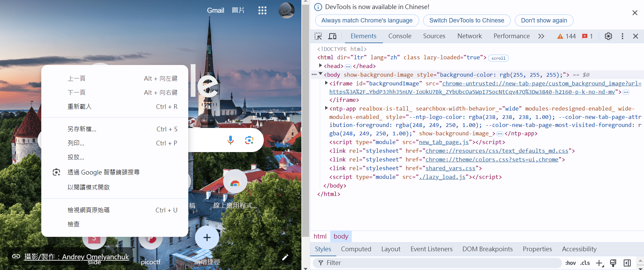Dismiss the DevTools language notification
This screenshot has height=270, width=644.
click(635, 13)
